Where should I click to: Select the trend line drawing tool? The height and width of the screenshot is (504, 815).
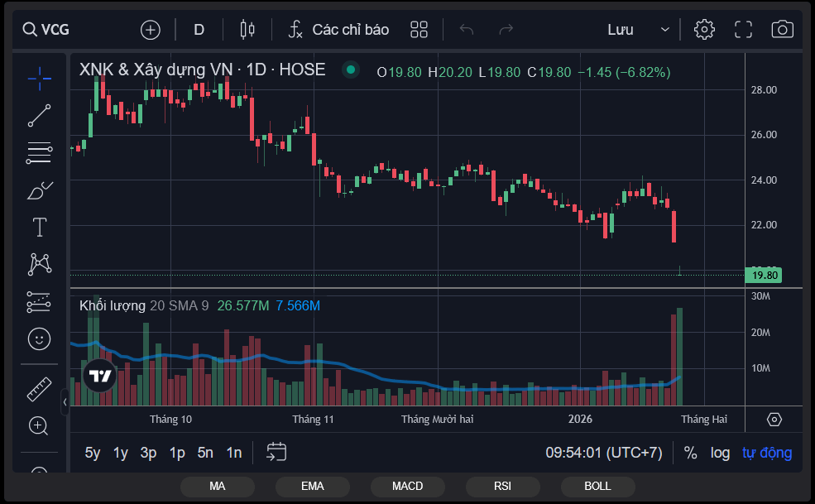click(x=39, y=116)
